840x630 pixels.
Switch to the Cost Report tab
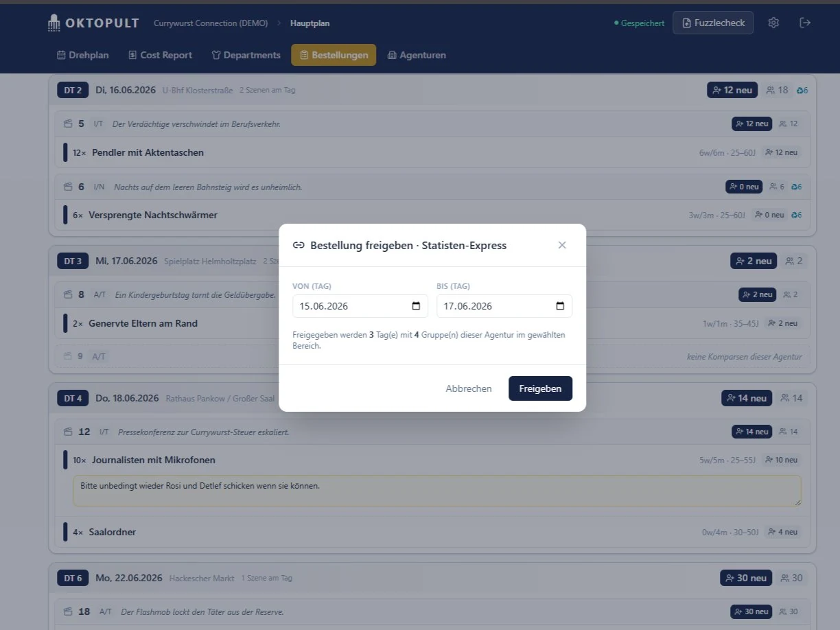161,55
